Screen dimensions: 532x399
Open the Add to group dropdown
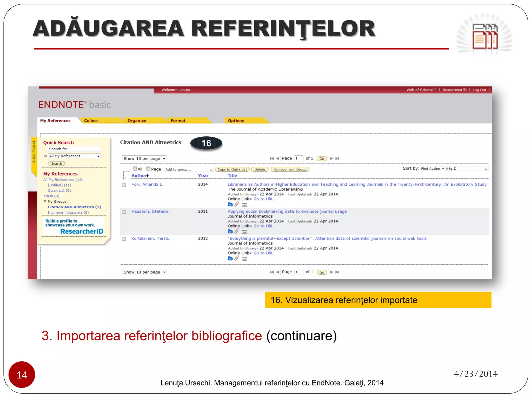(x=189, y=169)
